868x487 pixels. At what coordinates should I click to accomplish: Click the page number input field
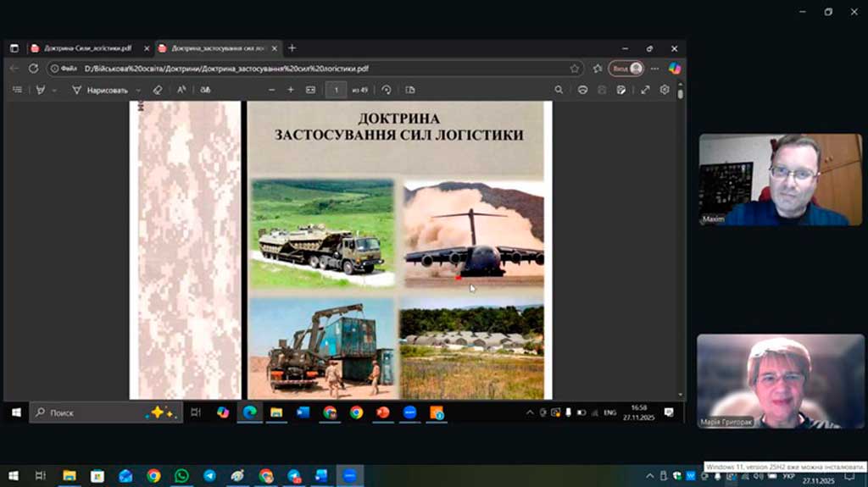(336, 90)
